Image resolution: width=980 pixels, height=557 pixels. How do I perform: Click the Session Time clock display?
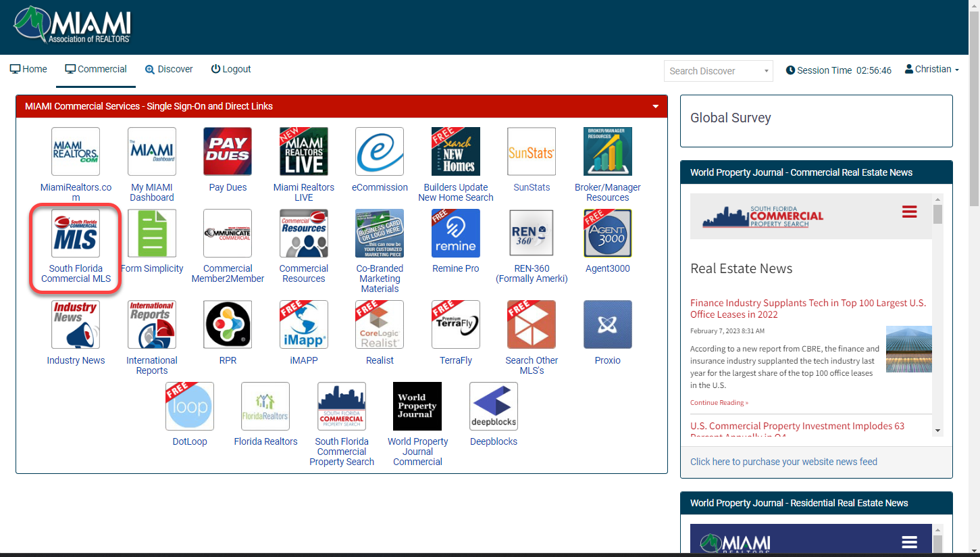click(839, 70)
